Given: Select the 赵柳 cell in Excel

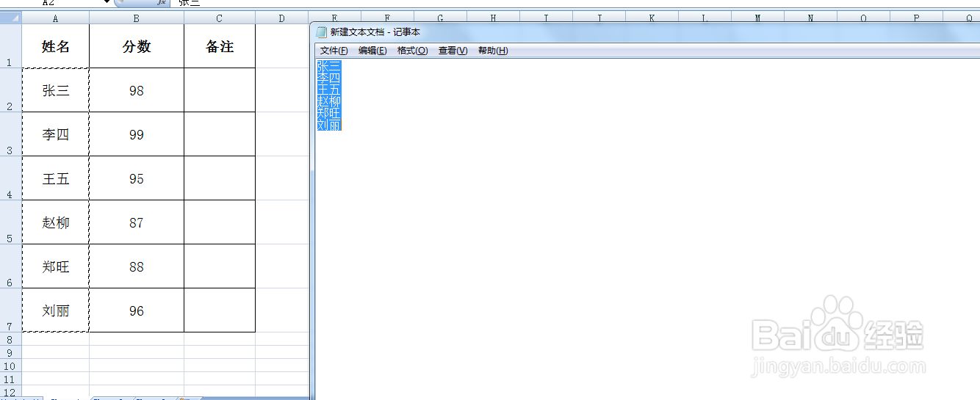Looking at the screenshot, I should [56, 222].
